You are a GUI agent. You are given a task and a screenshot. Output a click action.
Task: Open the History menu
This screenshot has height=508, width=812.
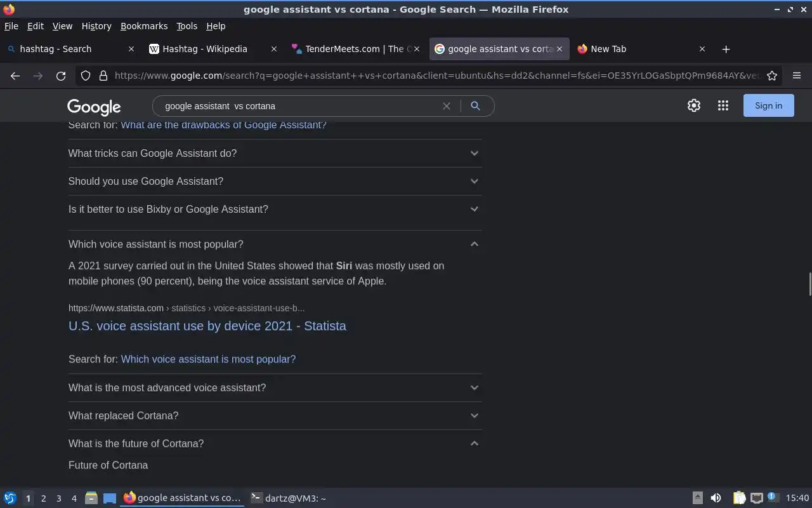point(96,26)
